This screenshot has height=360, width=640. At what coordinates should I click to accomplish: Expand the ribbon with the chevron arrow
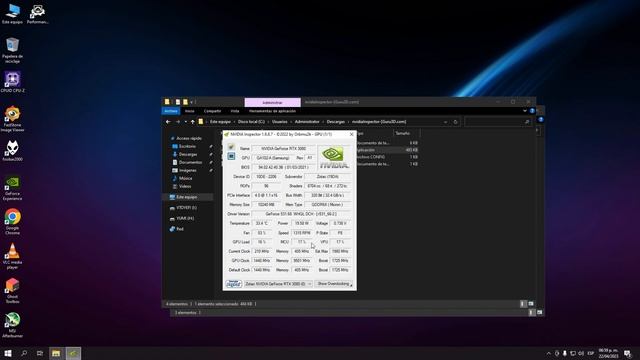(525, 111)
